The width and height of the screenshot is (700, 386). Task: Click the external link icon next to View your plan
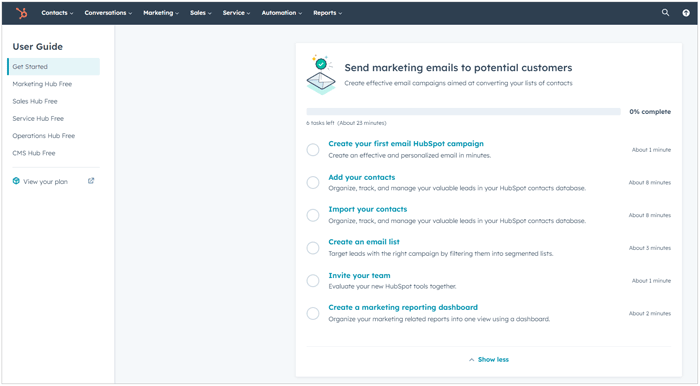click(91, 181)
